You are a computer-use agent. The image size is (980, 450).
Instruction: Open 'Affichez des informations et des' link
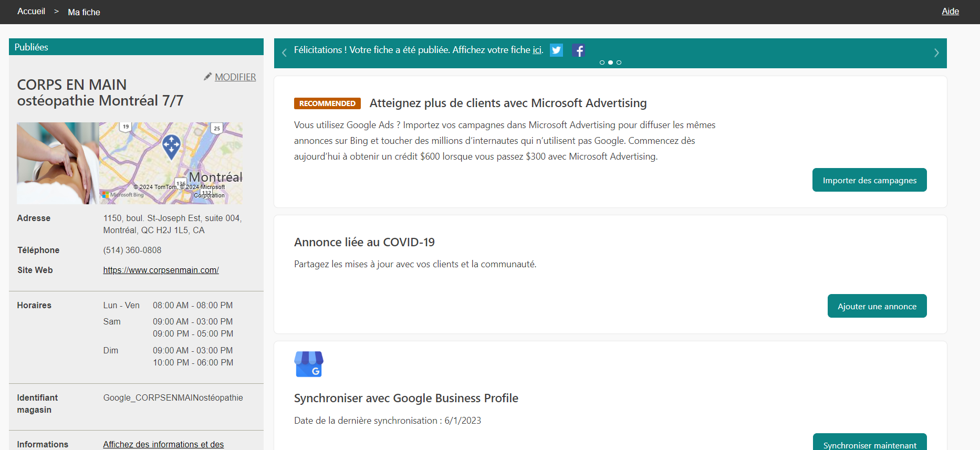pos(163,444)
